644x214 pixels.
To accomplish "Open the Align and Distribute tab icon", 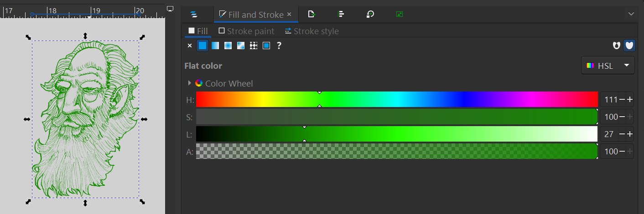I will tap(341, 14).
